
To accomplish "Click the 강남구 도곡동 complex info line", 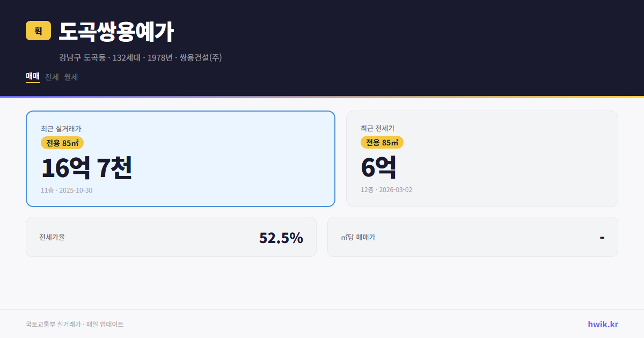I will (141, 57).
